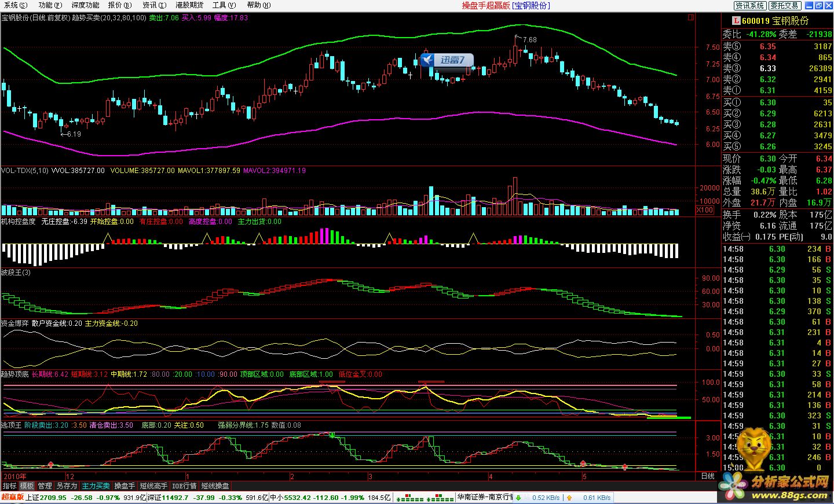Click the 上证 index value 2709.95

[54, 497]
